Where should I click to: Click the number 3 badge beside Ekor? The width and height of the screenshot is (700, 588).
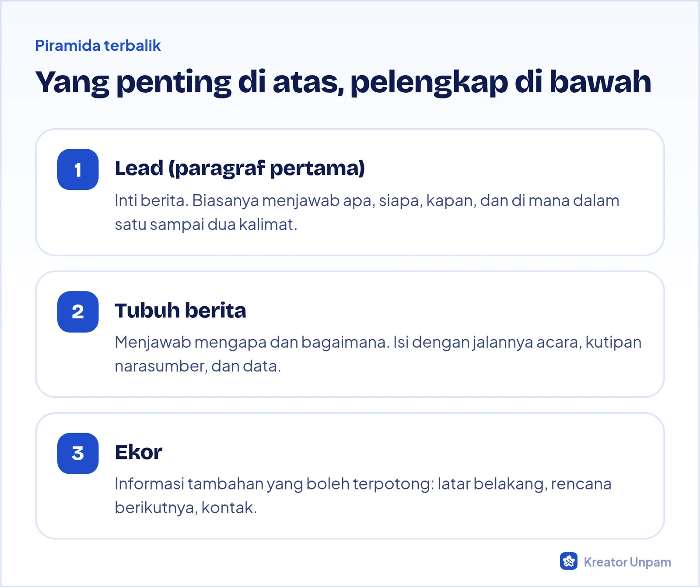pos(78,453)
